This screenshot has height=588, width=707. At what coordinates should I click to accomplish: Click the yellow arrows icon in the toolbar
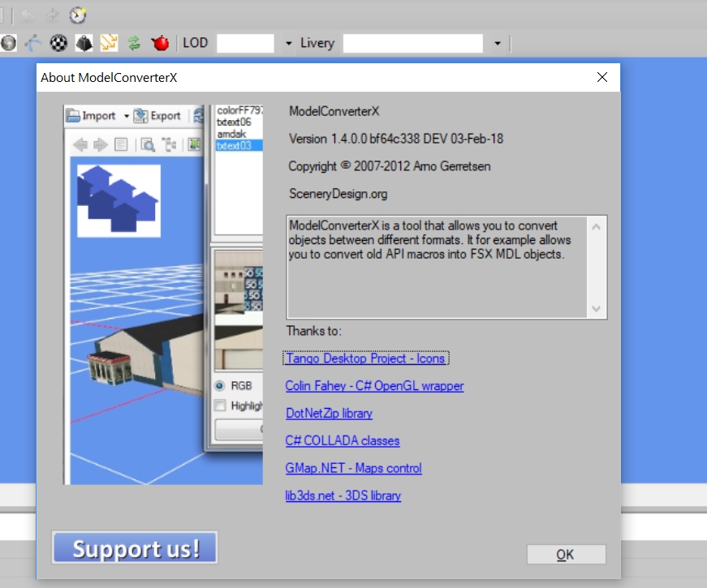point(109,43)
